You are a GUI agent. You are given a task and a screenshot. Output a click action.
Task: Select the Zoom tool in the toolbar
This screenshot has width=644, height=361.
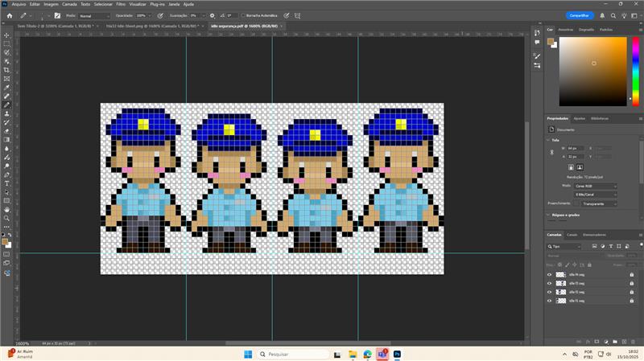[x=7, y=218]
